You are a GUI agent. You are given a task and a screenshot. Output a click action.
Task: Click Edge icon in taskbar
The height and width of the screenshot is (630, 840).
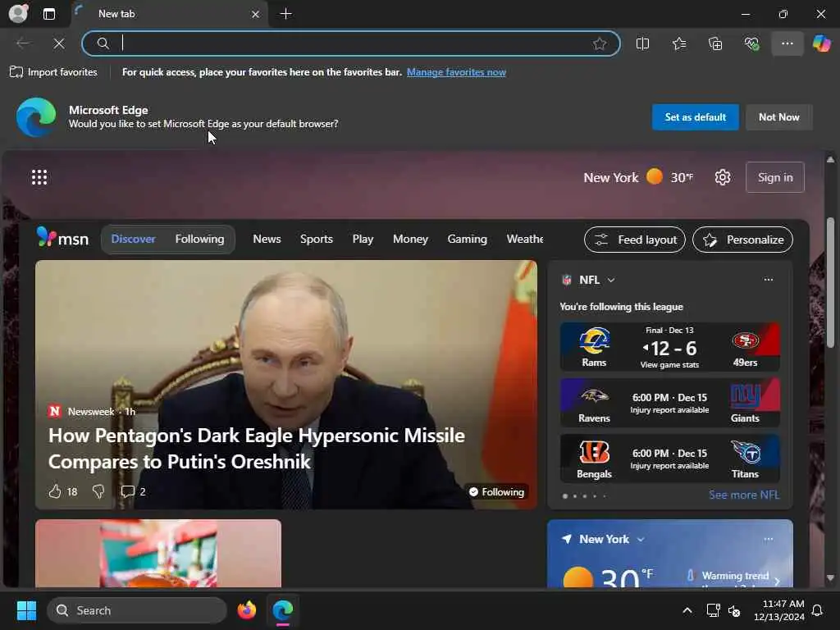(282, 610)
